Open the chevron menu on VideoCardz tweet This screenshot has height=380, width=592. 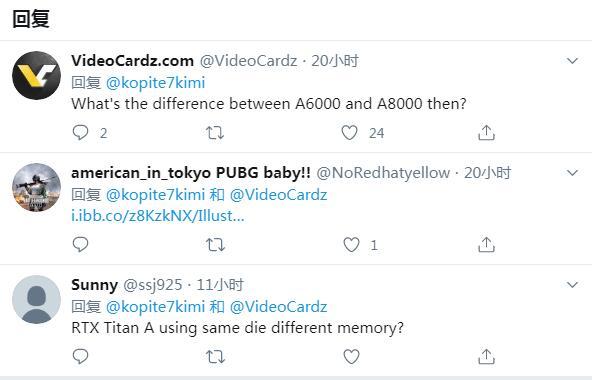[572, 61]
